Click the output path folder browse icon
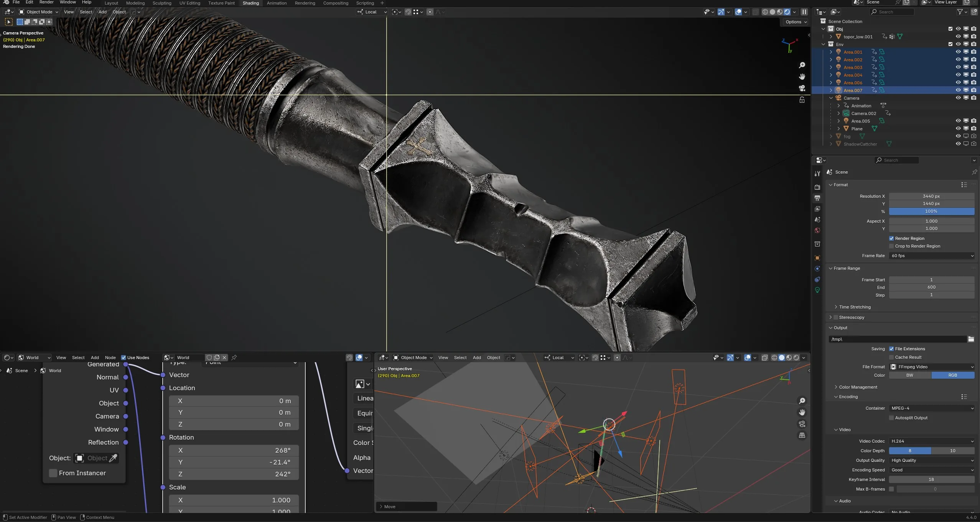This screenshot has height=522, width=980. (x=971, y=339)
